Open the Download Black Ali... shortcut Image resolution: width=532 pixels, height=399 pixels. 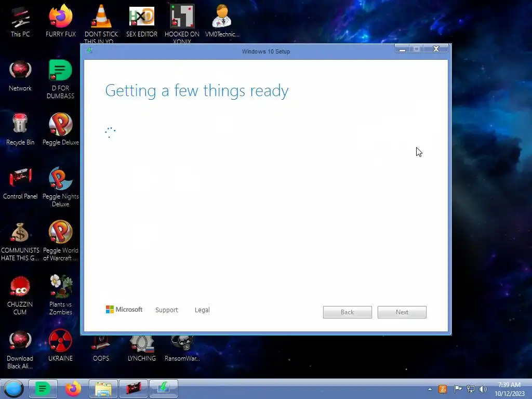pyautogui.click(x=20, y=350)
